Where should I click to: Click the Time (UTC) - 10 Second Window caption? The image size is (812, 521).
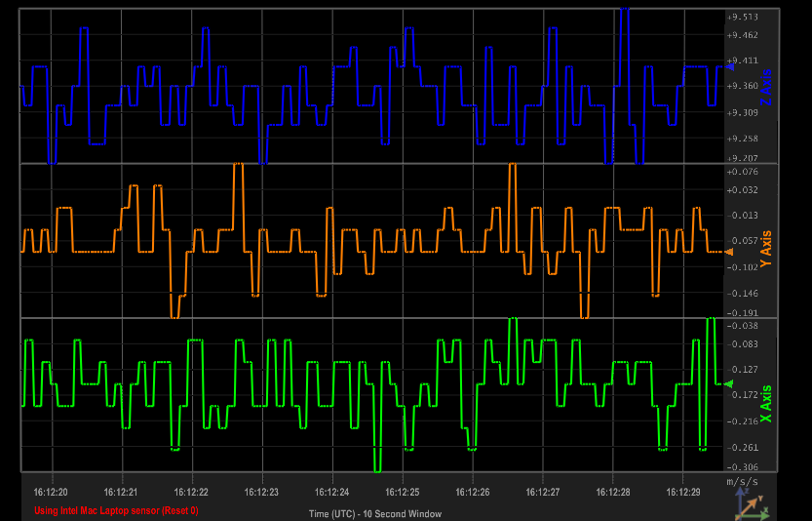point(375,514)
